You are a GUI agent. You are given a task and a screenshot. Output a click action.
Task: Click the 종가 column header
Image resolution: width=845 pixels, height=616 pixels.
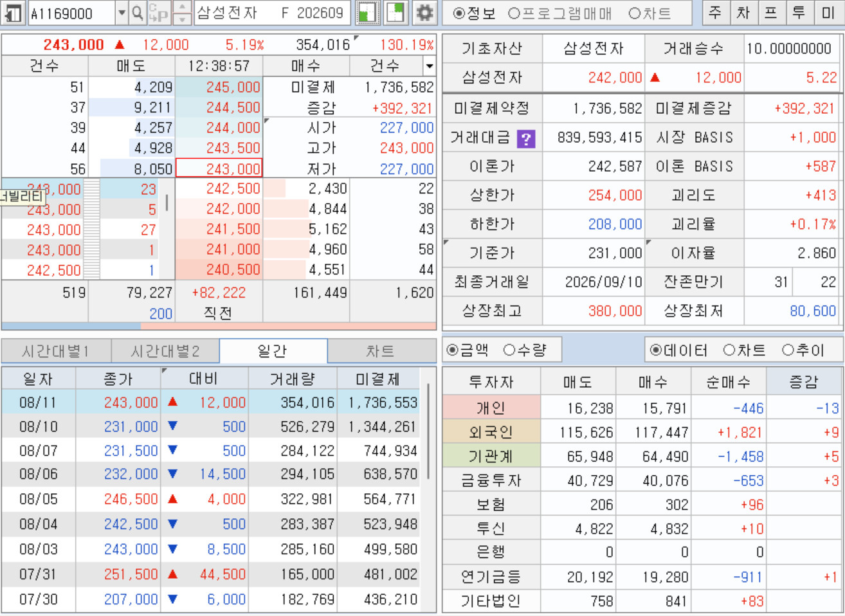click(x=118, y=379)
